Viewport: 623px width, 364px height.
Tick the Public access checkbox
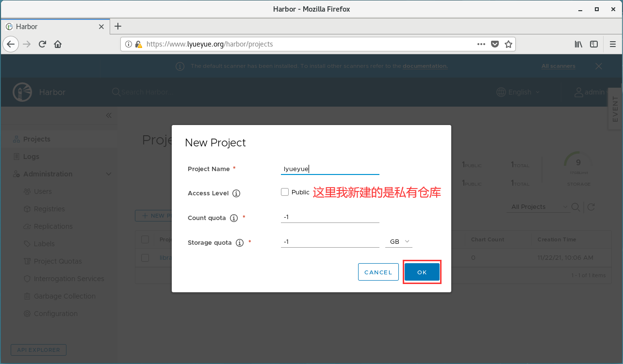click(285, 192)
